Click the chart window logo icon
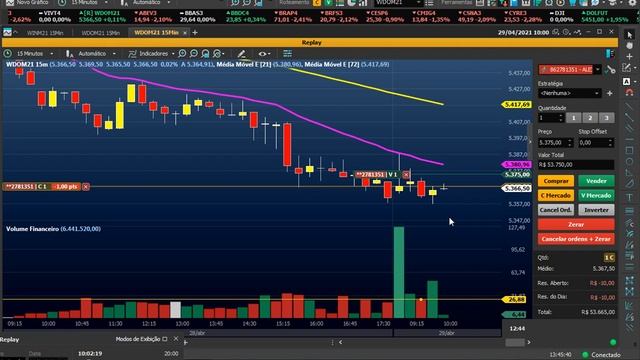The image size is (640, 360). (7, 32)
